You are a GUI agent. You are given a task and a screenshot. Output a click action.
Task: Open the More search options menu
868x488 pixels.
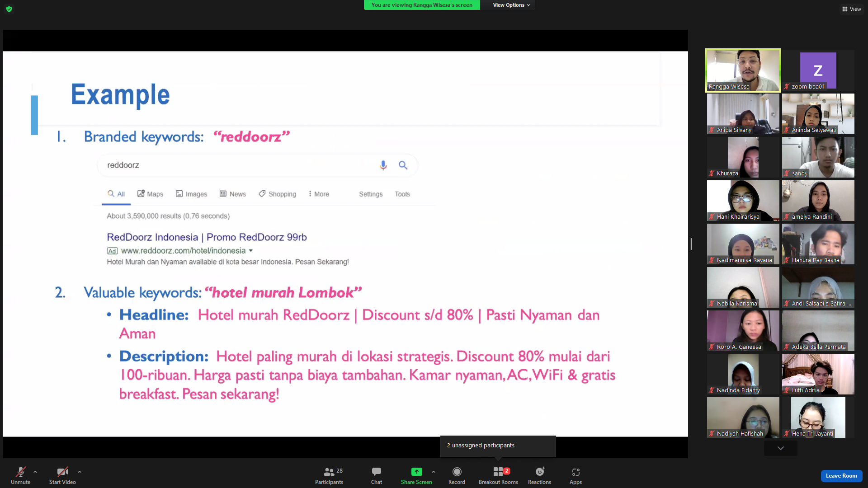pos(319,194)
